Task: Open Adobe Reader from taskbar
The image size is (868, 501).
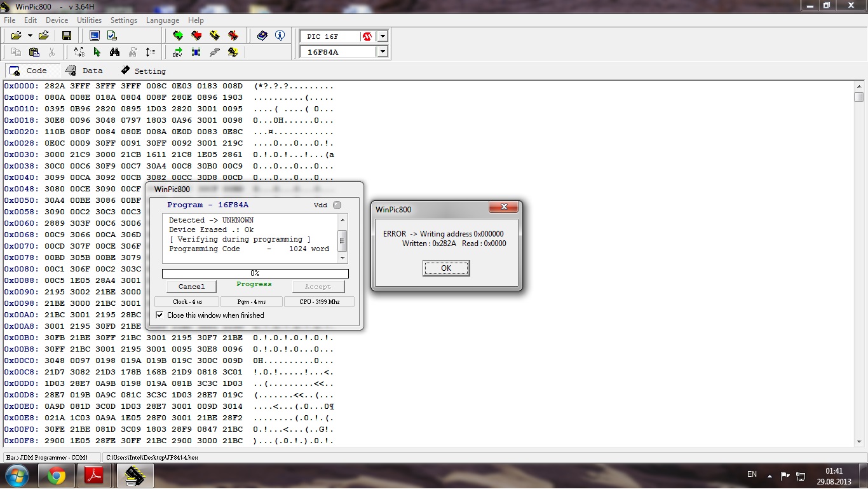Action: [95, 476]
